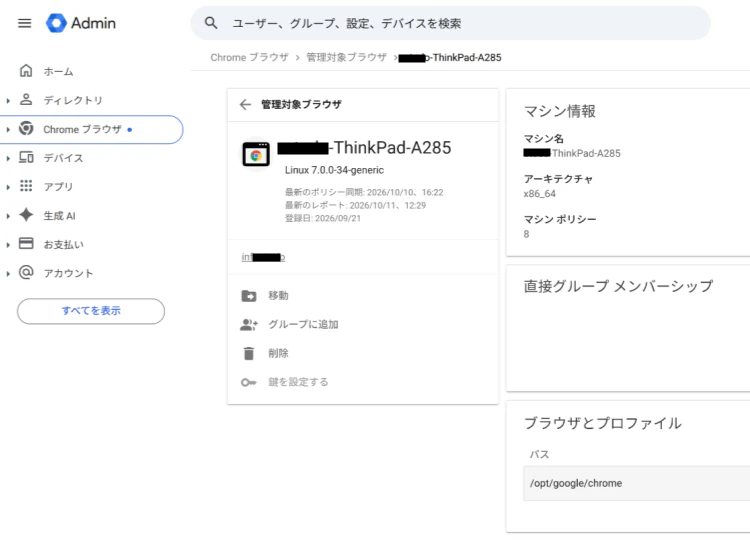Open ディレクトリ in the sidebar

[x=73, y=100]
